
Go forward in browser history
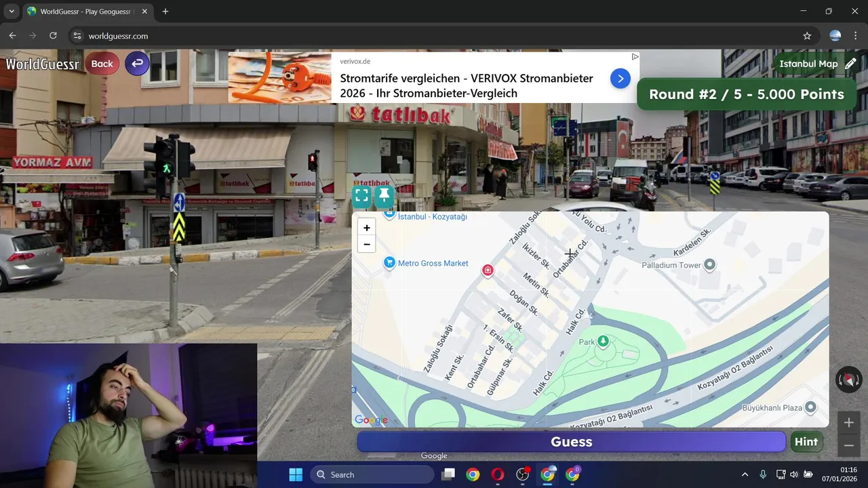(x=33, y=36)
